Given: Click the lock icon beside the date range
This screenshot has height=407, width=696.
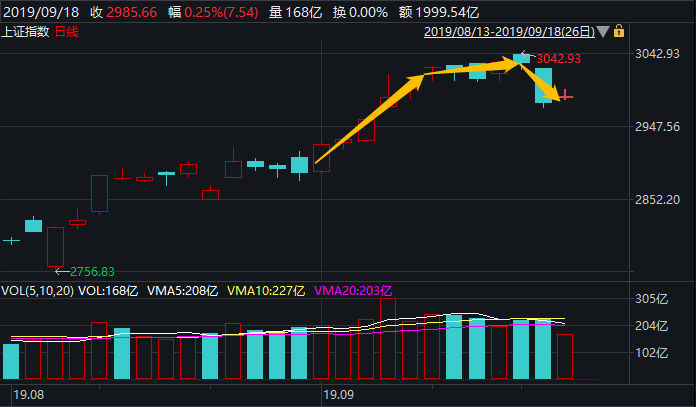Looking at the screenshot, I should pos(621,32).
